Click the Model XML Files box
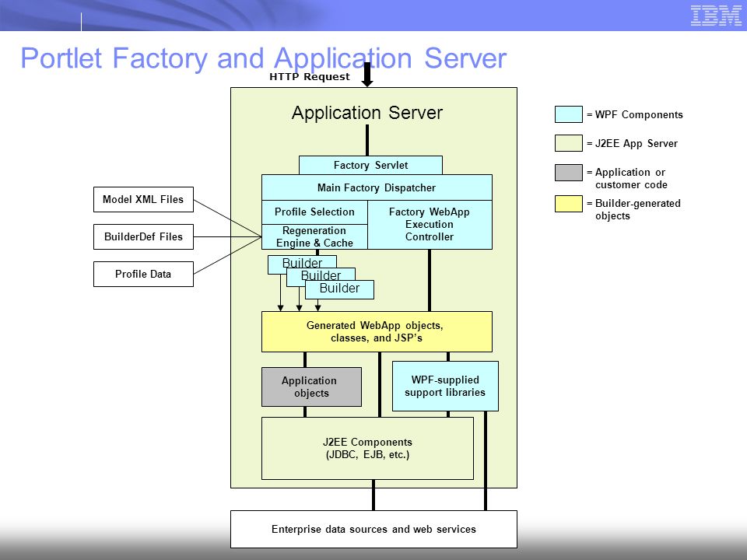The width and height of the screenshot is (747, 560). (x=143, y=200)
